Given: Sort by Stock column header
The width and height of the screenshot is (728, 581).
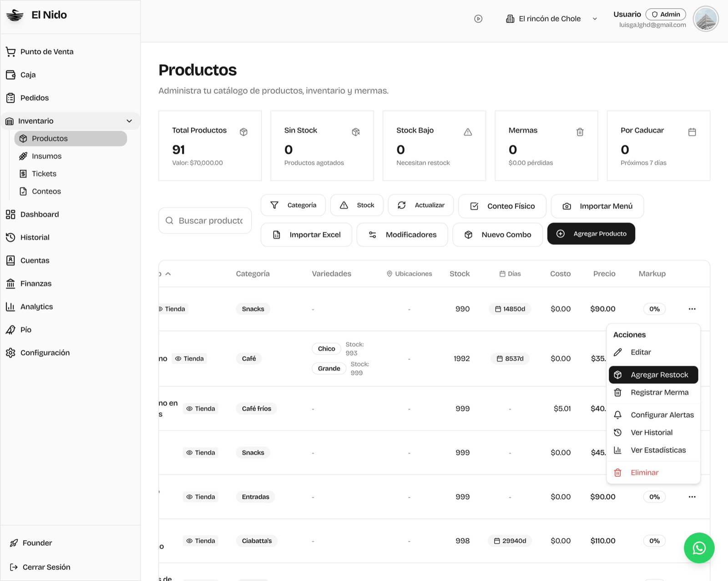Looking at the screenshot, I should point(460,274).
